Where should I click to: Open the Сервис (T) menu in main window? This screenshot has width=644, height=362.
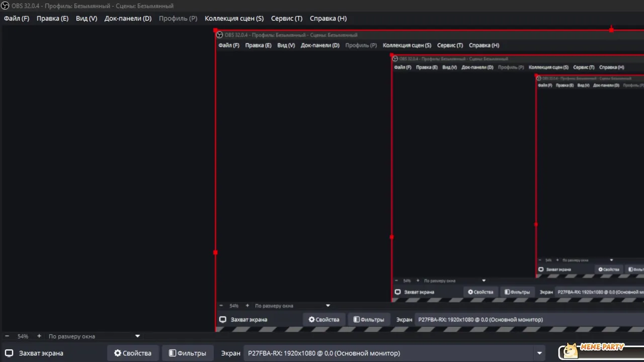tap(287, 18)
